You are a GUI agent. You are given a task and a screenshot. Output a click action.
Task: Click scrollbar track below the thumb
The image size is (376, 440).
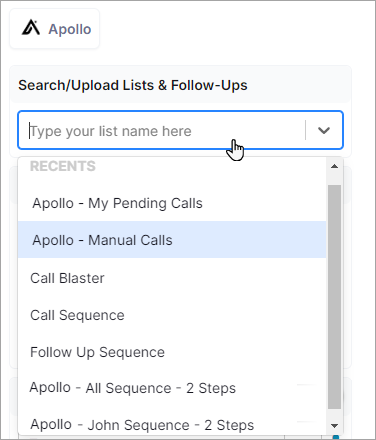(334, 414)
